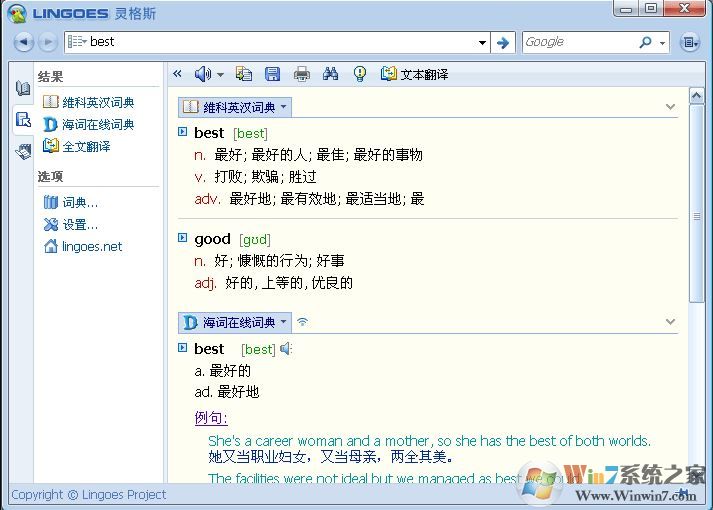
Task: Select 全文翻译 in results list
Action: [x=76, y=146]
